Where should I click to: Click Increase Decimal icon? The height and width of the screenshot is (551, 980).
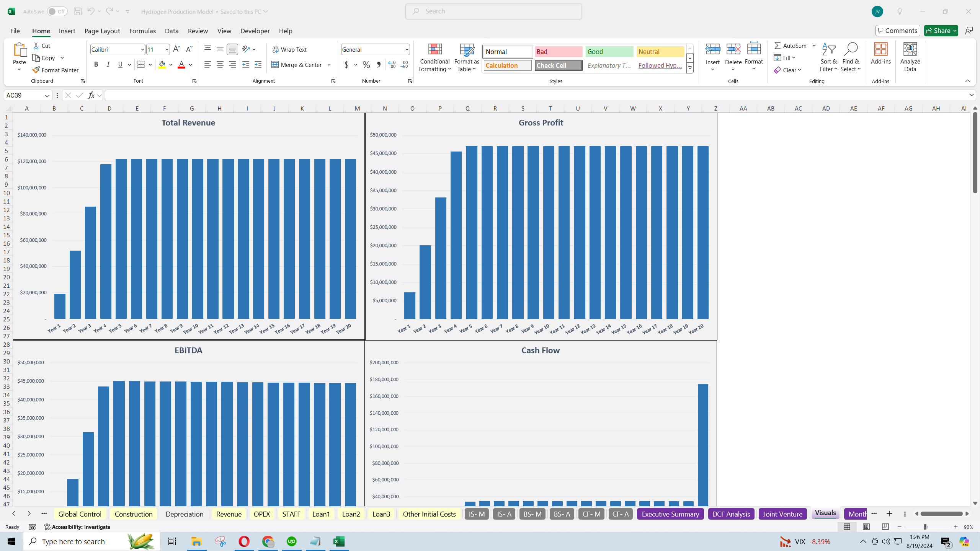tap(392, 65)
